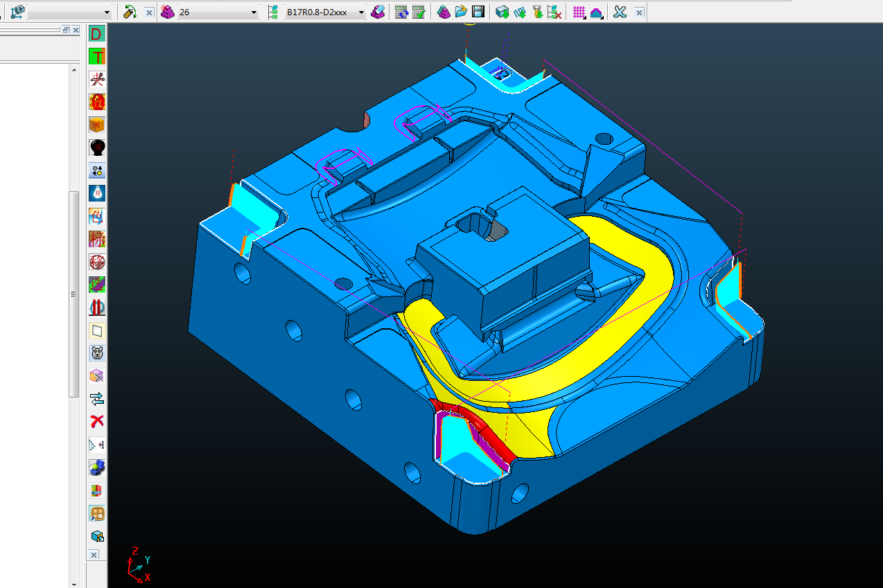Open the empty workplane dropdown list
The image size is (883, 588).
point(106,12)
